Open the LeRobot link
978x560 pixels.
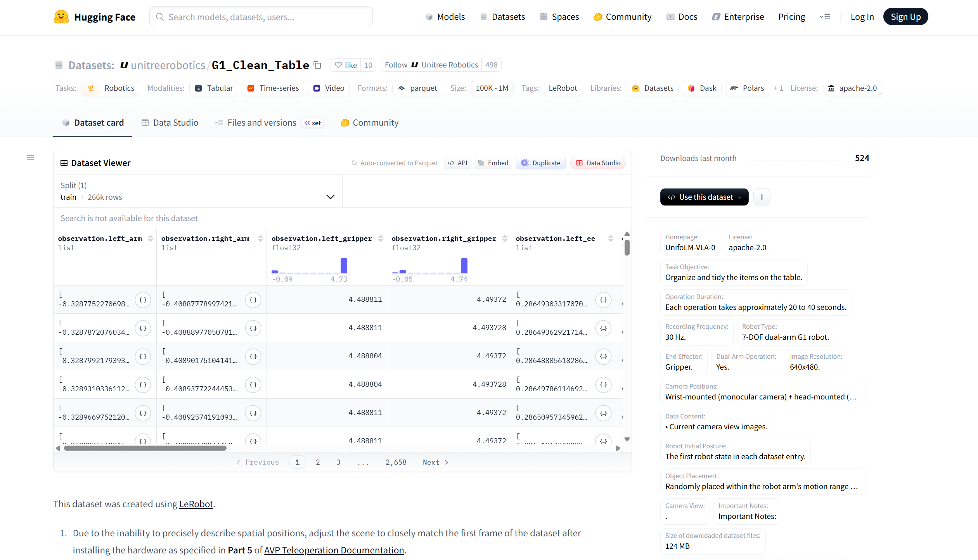tap(196, 504)
